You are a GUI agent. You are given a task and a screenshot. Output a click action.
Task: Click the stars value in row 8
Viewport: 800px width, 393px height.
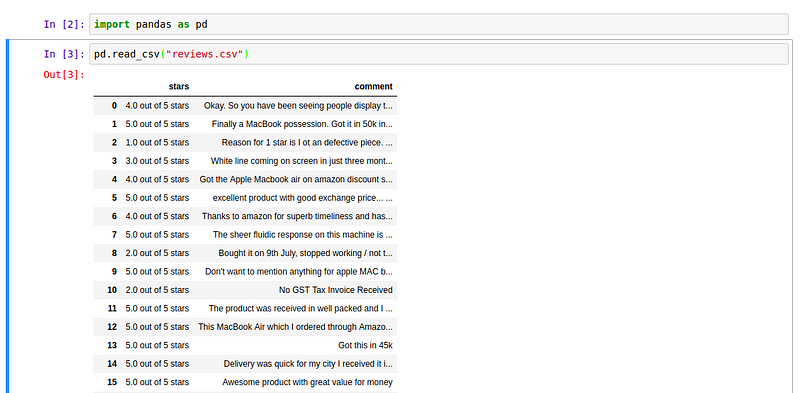[157, 253]
